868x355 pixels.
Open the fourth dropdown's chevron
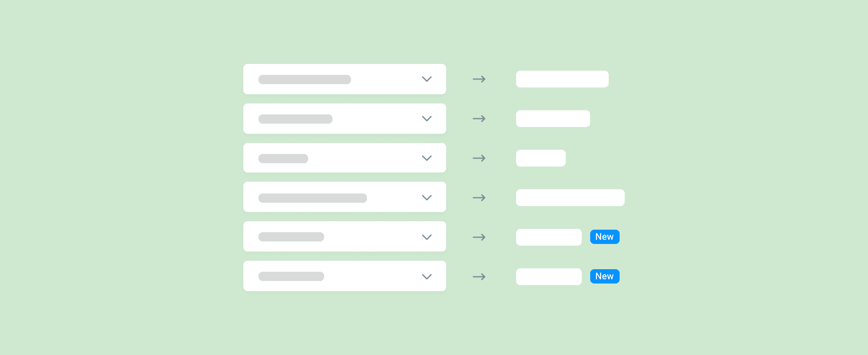click(x=427, y=198)
